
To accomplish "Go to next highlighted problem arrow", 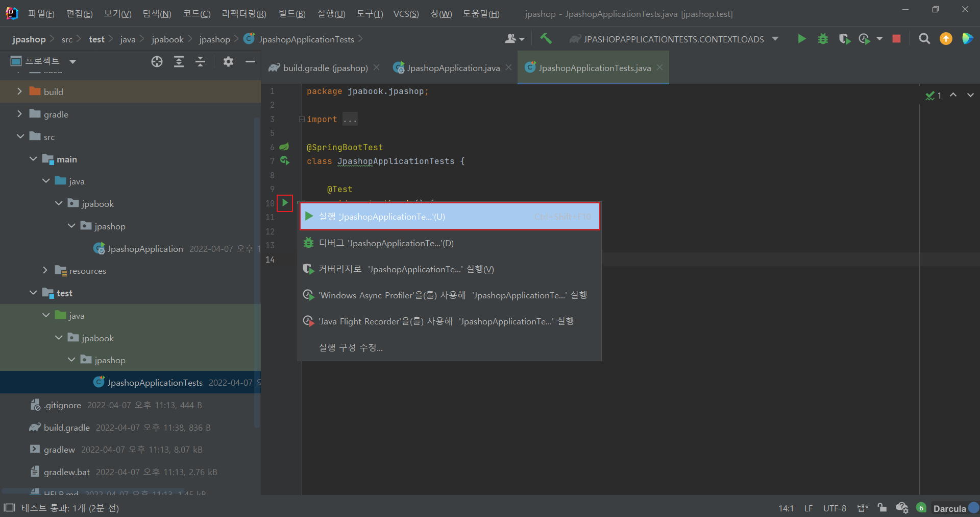I will click(x=970, y=95).
